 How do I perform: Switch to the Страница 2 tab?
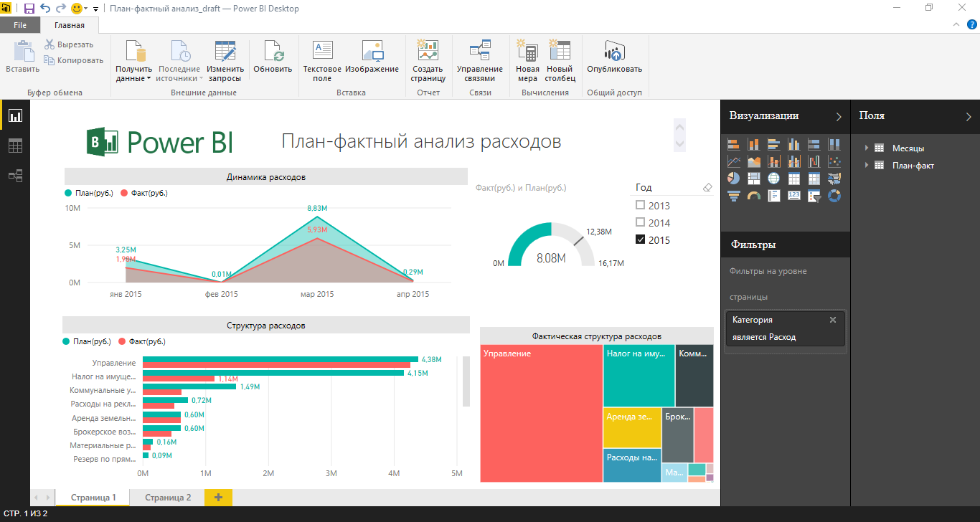click(x=166, y=496)
